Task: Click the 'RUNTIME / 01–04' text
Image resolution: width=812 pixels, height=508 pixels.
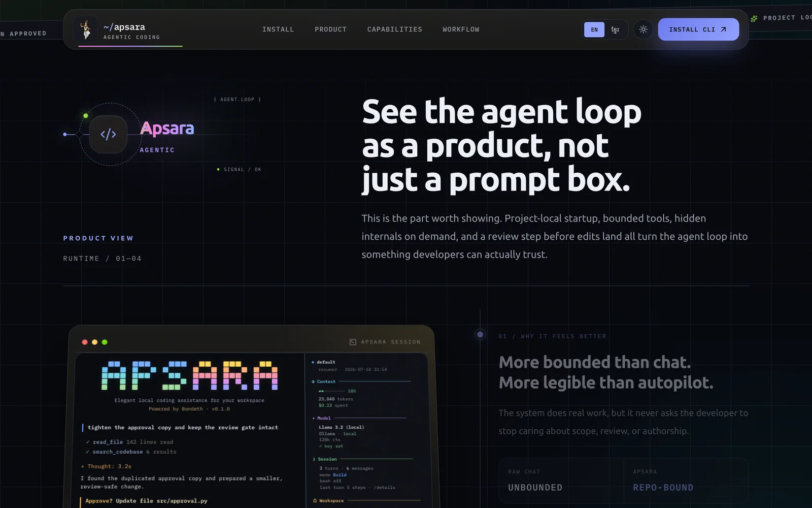Action: pyautogui.click(x=103, y=259)
